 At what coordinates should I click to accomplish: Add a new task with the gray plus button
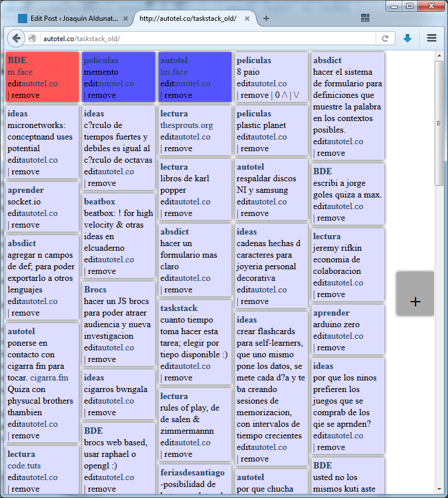pos(415,294)
